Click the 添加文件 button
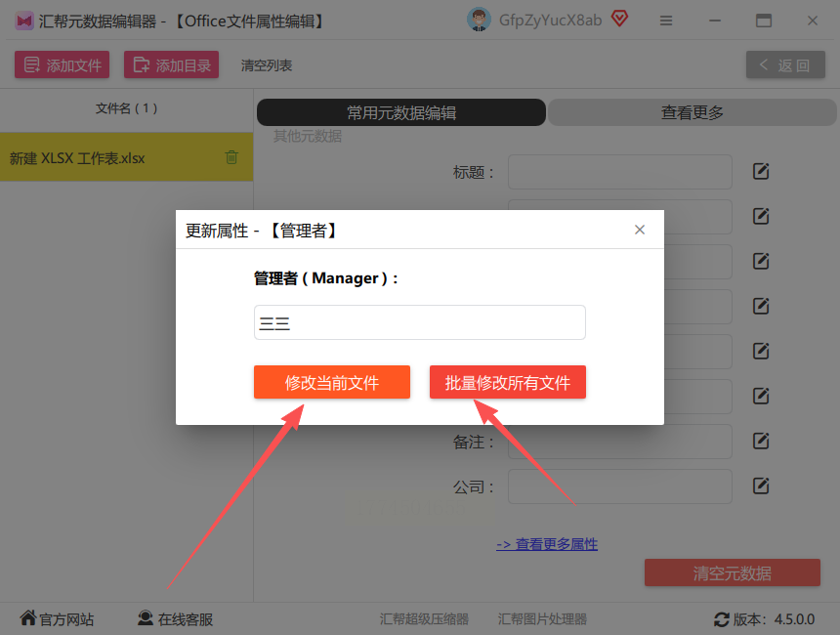The width and height of the screenshot is (840, 635). click(x=63, y=64)
